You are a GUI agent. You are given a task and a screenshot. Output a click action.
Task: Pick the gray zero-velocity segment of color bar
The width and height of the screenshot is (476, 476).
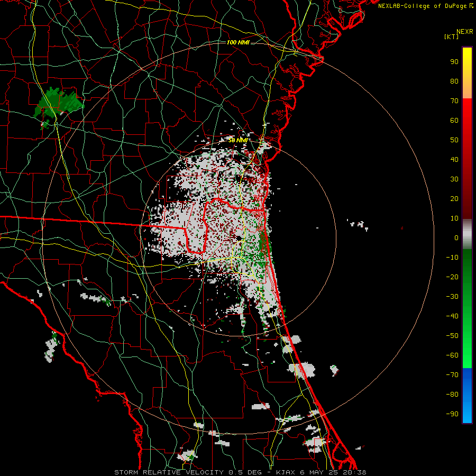tap(467, 234)
